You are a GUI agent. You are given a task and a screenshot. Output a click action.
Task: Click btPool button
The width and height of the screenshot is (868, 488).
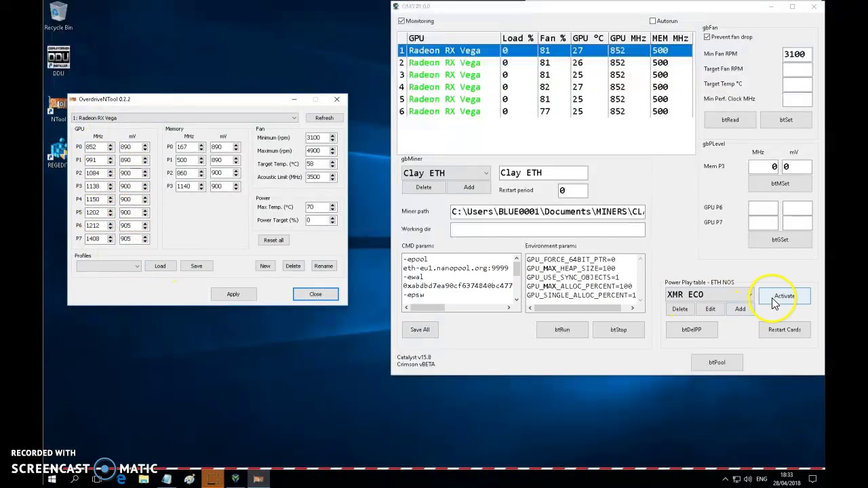(x=717, y=363)
